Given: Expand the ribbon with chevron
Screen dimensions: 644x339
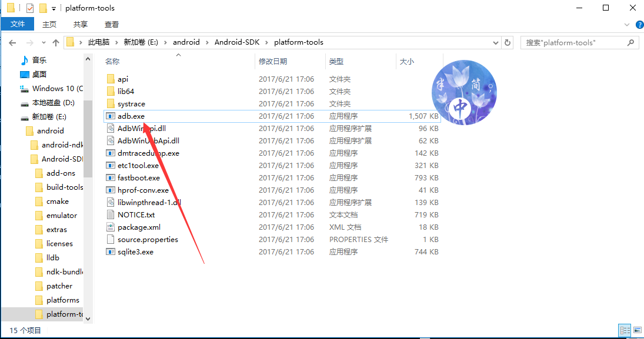Looking at the screenshot, I should (627, 25).
